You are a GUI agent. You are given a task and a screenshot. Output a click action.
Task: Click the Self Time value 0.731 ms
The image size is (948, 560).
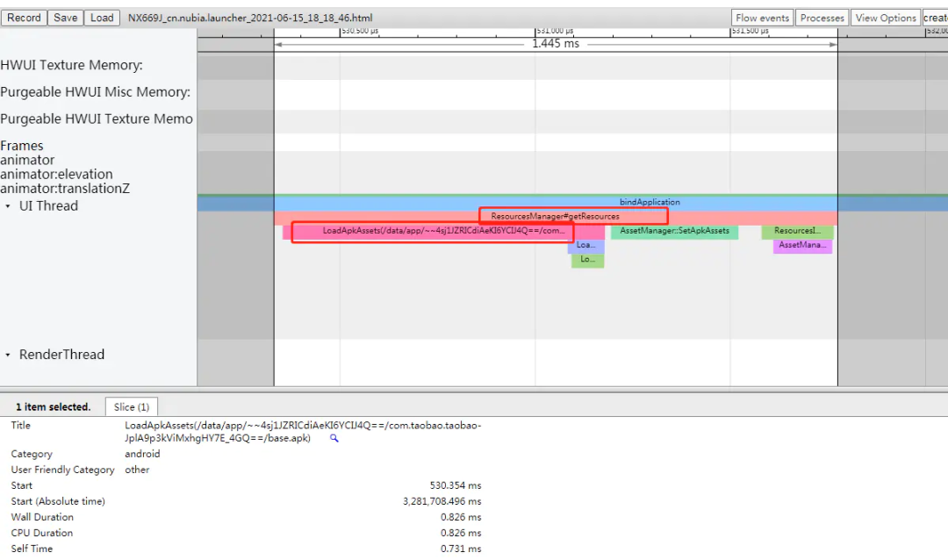[x=461, y=549]
